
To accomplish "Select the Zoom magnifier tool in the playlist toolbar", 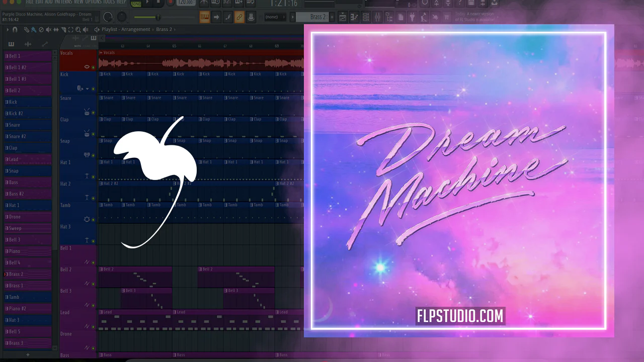I will pos(78,30).
